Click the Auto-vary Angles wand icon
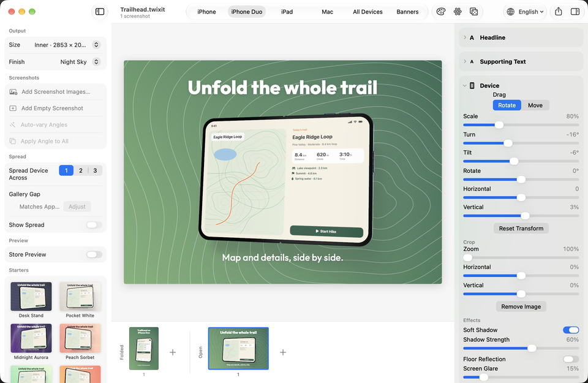Viewport: 588px width, 383px height. [13, 125]
